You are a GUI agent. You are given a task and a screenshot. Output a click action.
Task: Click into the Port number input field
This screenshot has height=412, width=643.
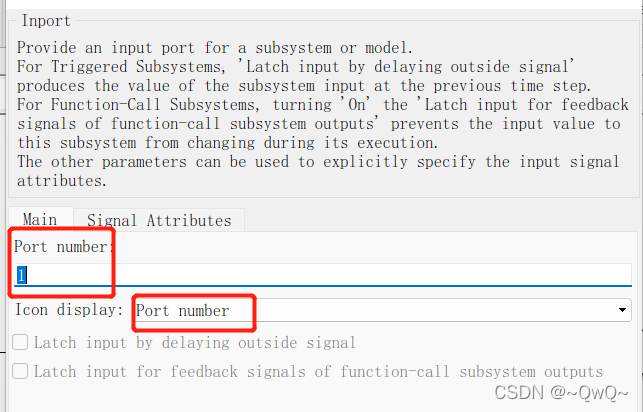tap(323, 275)
